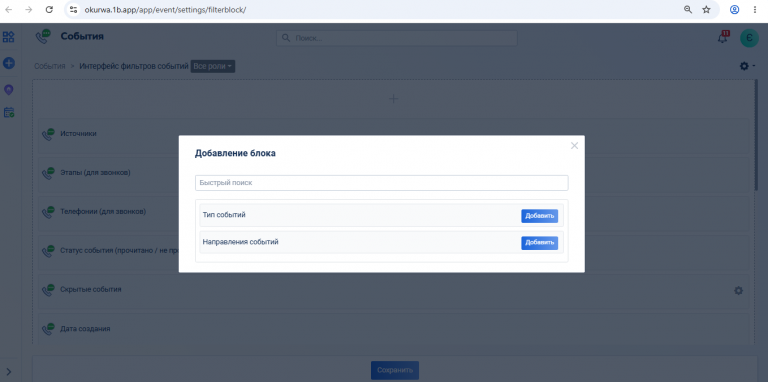The image size is (768, 382).
Task: Add the Тип событий block
Action: (539, 216)
